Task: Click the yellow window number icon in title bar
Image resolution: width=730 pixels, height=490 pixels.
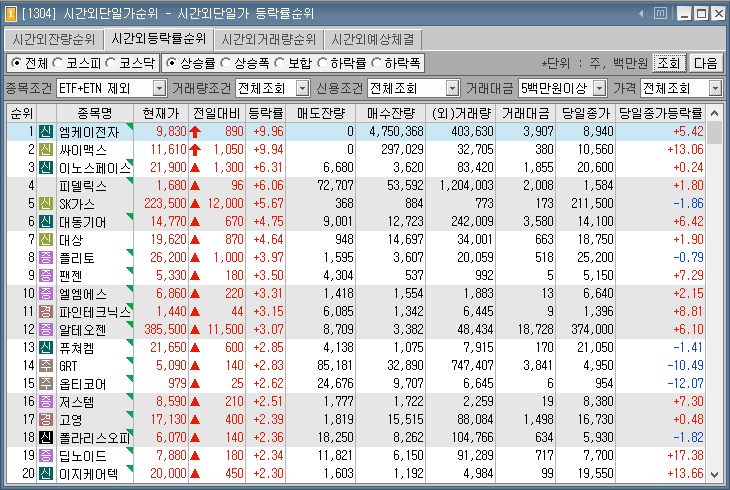Action: [x=11, y=14]
